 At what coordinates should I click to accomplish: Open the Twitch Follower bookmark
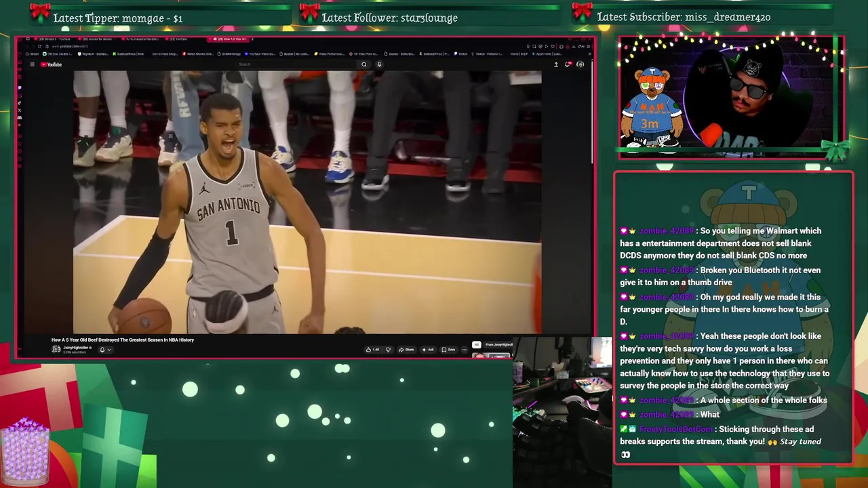coord(487,54)
